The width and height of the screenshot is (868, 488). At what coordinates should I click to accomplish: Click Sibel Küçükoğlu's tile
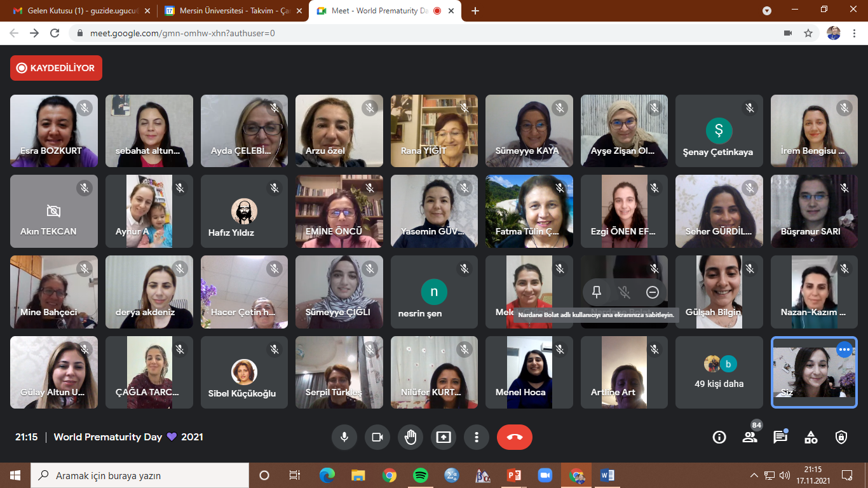point(244,372)
